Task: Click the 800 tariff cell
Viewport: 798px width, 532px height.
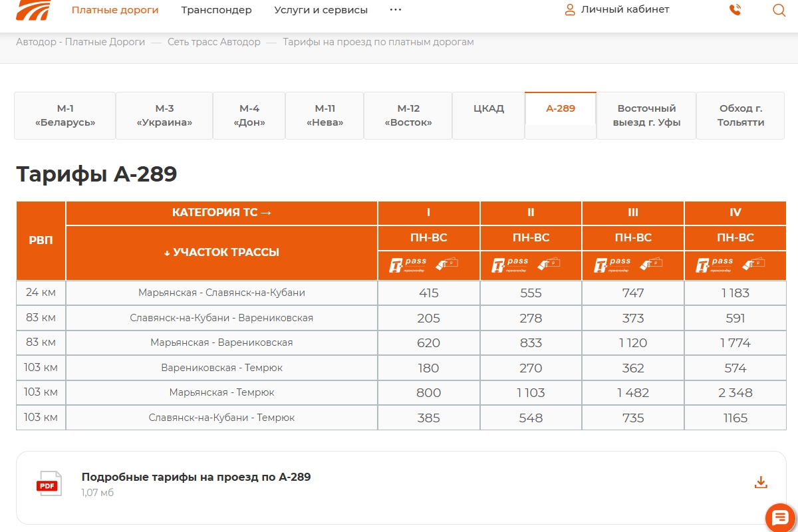Action: tap(429, 393)
